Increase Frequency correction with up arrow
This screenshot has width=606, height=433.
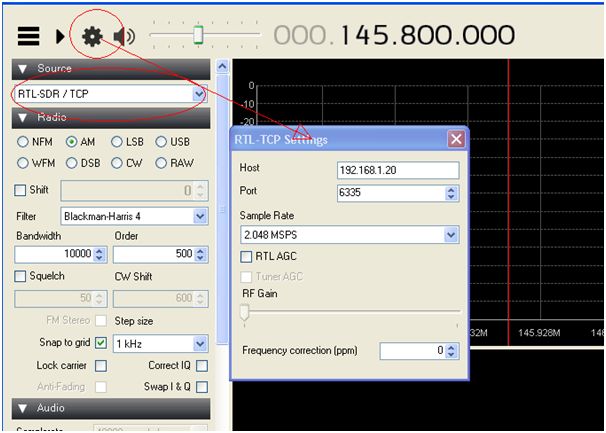pos(451,347)
